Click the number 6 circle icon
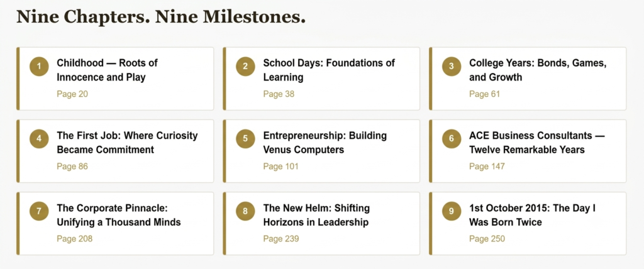This screenshot has width=644, height=269. coord(452,139)
